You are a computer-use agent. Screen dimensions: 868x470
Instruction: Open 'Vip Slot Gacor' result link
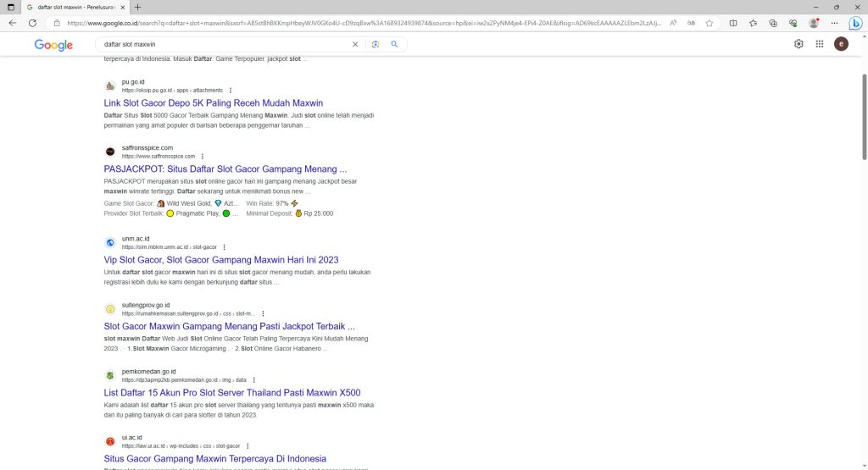point(221,259)
